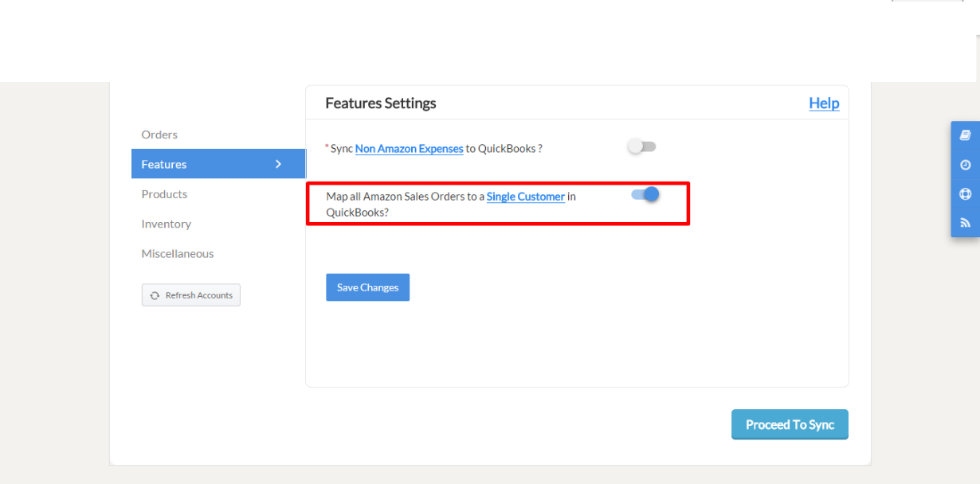The height and width of the screenshot is (484, 980).
Task: Open the Orders settings section
Action: [159, 135]
